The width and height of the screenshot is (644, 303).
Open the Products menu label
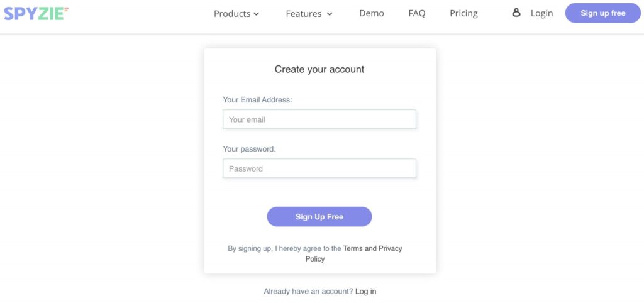point(232,14)
